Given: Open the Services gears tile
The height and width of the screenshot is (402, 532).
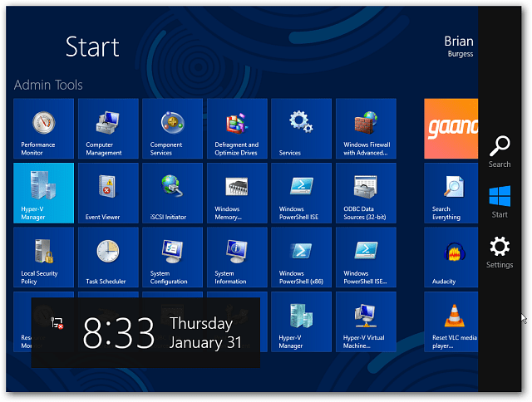Looking at the screenshot, I should click(301, 129).
